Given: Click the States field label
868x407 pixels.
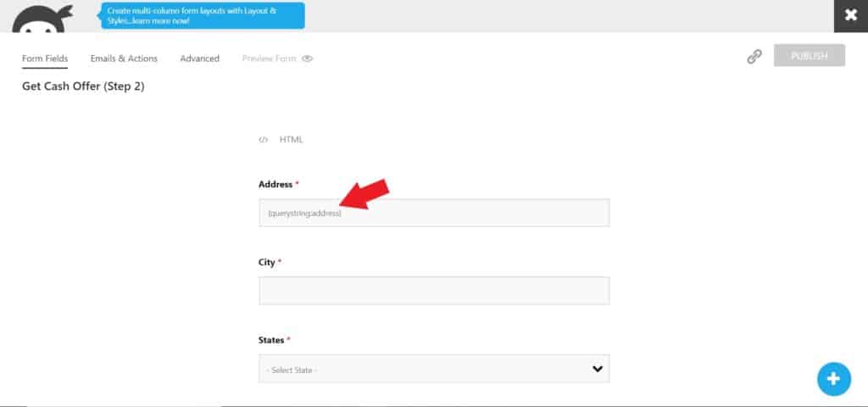Looking at the screenshot, I should [x=271, y=340].
